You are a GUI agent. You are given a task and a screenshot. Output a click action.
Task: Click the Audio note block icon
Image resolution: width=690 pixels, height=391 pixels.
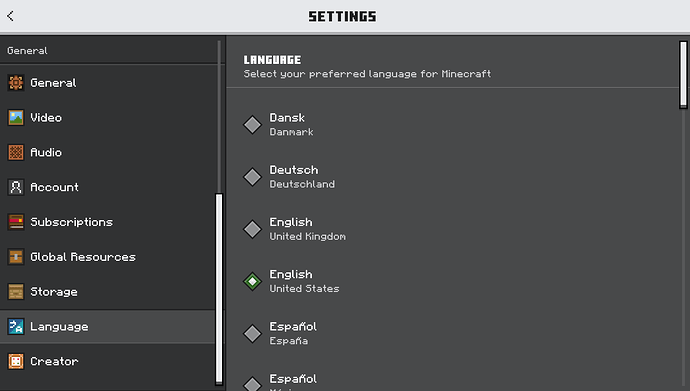(x=16, y=152)
